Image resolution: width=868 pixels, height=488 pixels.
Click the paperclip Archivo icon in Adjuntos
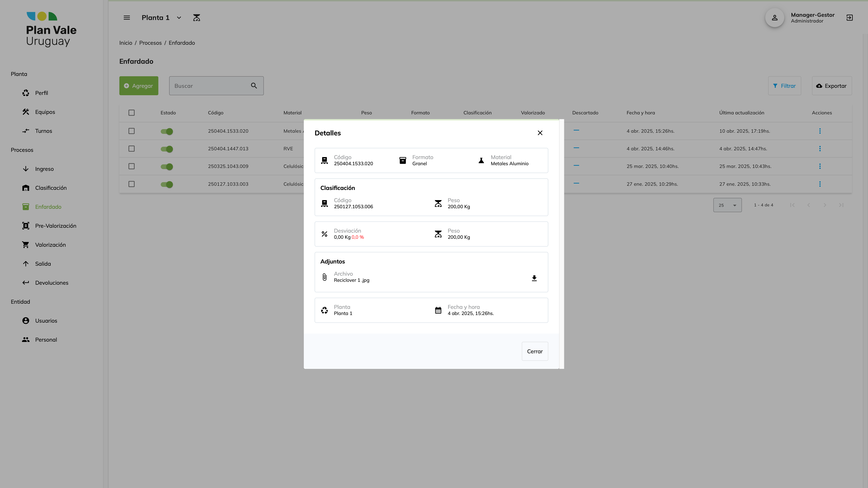[x=324, y=277]
